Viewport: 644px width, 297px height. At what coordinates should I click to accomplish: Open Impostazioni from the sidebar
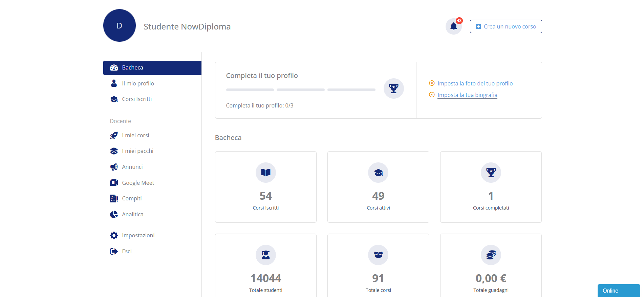click(138, 235)
